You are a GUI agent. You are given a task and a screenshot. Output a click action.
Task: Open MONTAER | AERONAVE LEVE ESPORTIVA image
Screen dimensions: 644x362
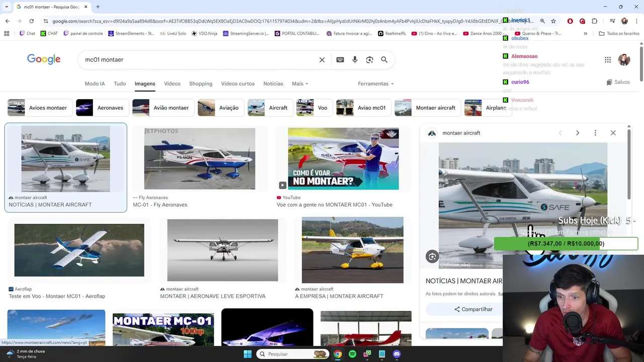222,250
